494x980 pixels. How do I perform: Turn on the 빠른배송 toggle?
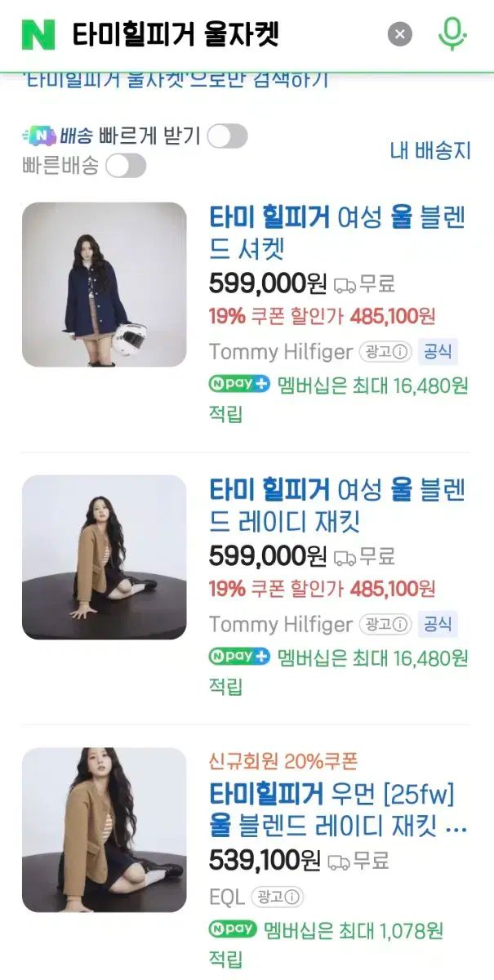point(126,166)
